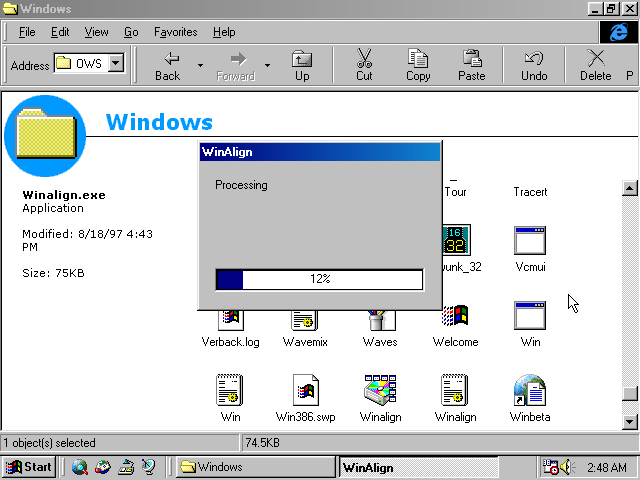Open the View menu
640x480 pixels.
tap(96, 32)
